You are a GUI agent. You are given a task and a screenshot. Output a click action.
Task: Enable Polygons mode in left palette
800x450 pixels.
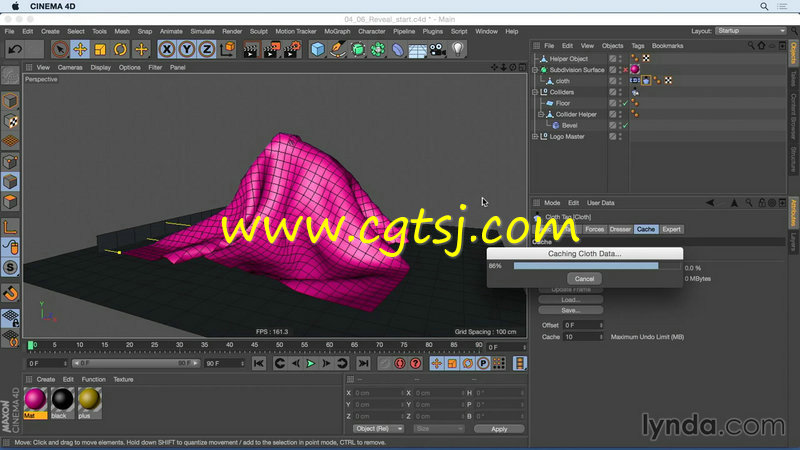[10, 202]
